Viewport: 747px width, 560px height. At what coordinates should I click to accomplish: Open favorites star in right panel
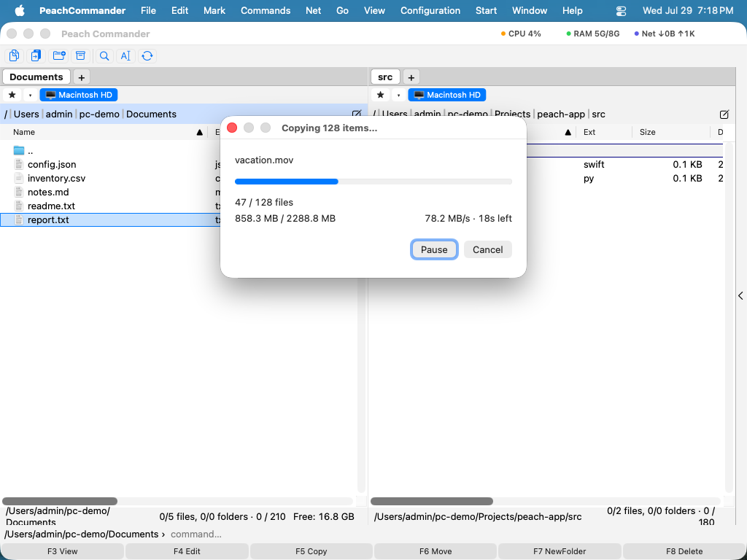point(380,95)
